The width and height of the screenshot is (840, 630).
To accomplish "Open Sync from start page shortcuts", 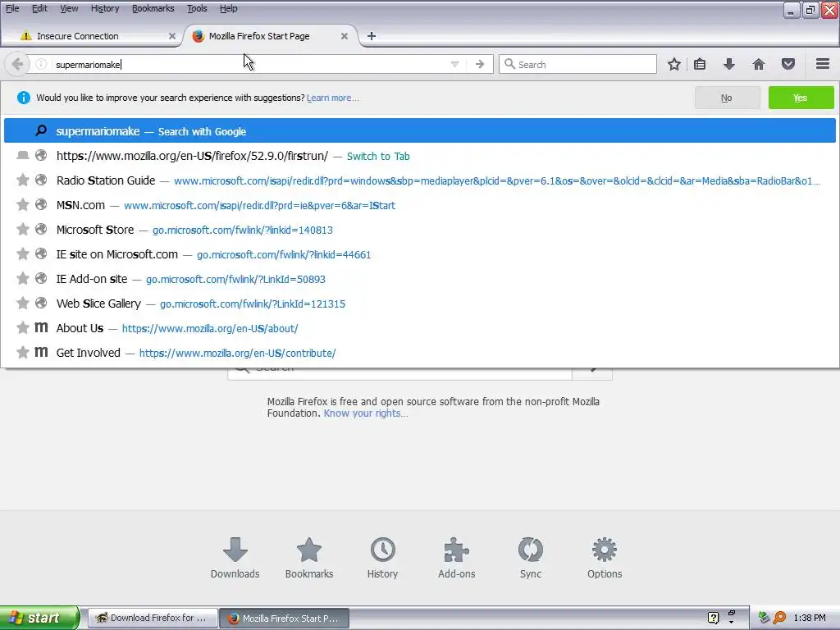I will 531,558.
